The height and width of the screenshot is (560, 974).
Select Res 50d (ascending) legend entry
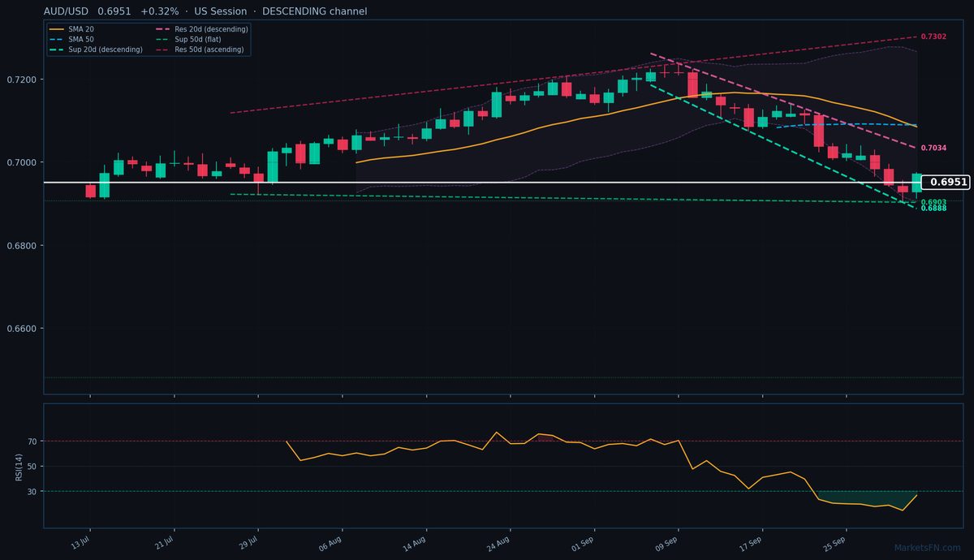[x=200, y=50]
